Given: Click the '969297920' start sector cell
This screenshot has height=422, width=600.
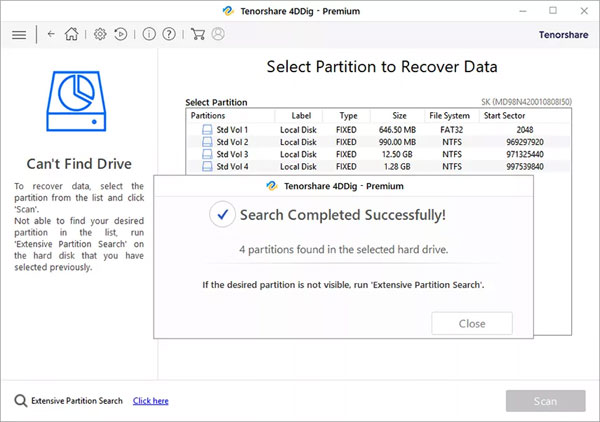Looking at the screenshot, I should click(525, 142).
